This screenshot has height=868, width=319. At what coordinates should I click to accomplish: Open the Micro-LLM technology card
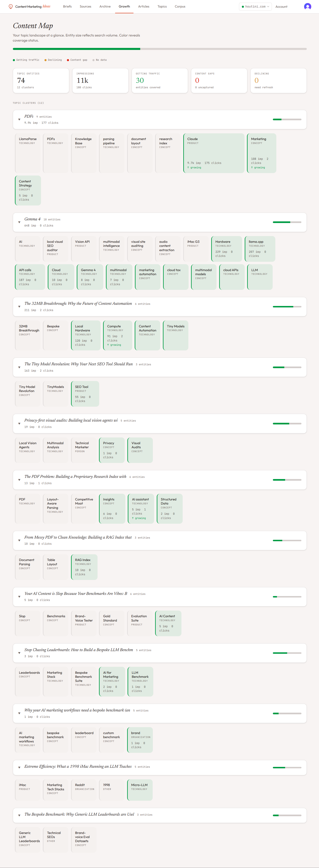(x=140, y=790)
